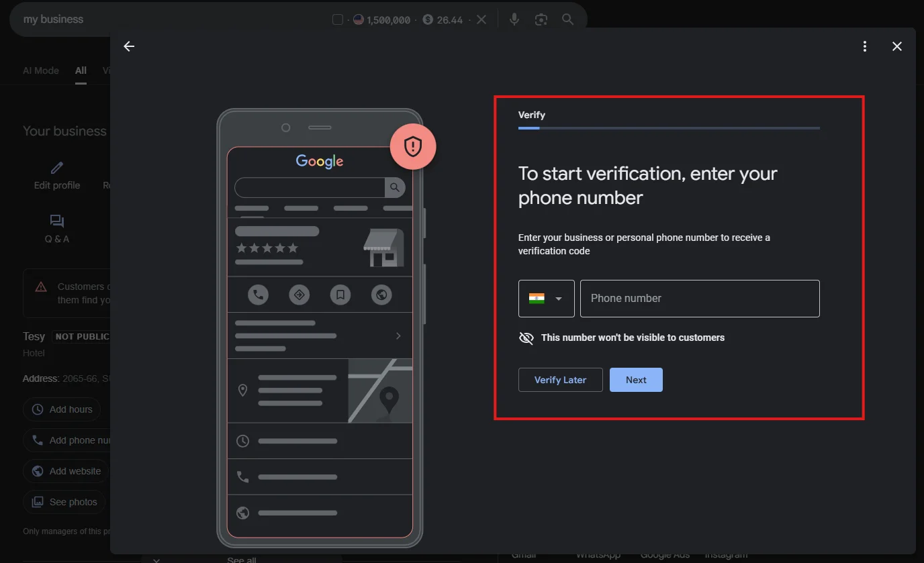Select the All search results tab
This screenshot has height=563, width=924.
(x=81, y=70)
